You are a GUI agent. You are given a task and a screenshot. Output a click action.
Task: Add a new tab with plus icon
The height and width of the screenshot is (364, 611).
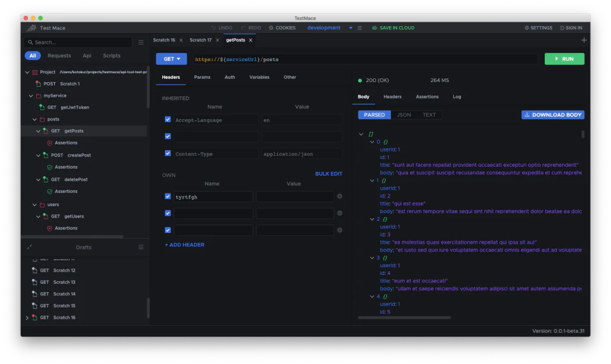click(584, 40)
